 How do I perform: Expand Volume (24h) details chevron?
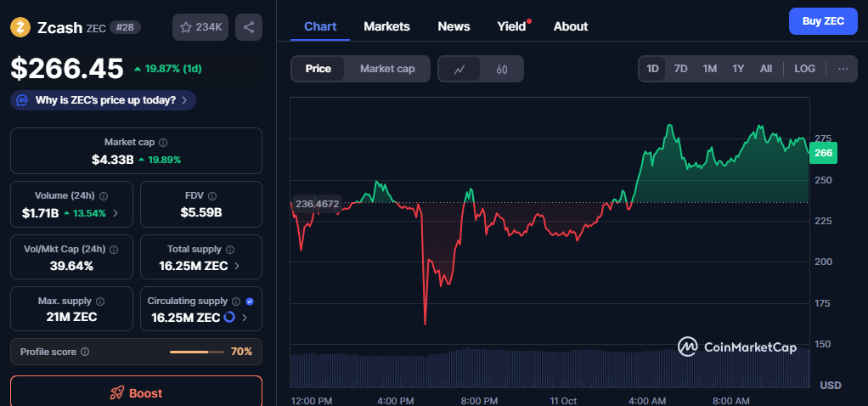116,213
